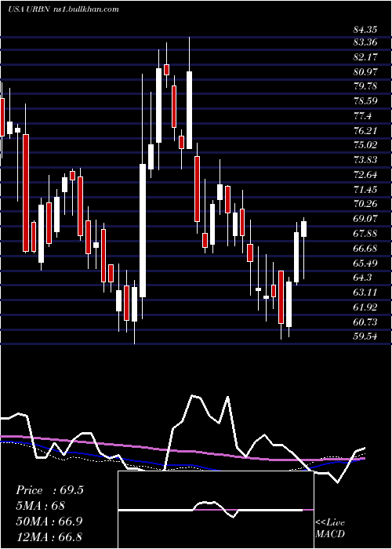Click the 70.26 price axis label
The height and width of the screenshot is (549, 392).
tap(365, 203)
